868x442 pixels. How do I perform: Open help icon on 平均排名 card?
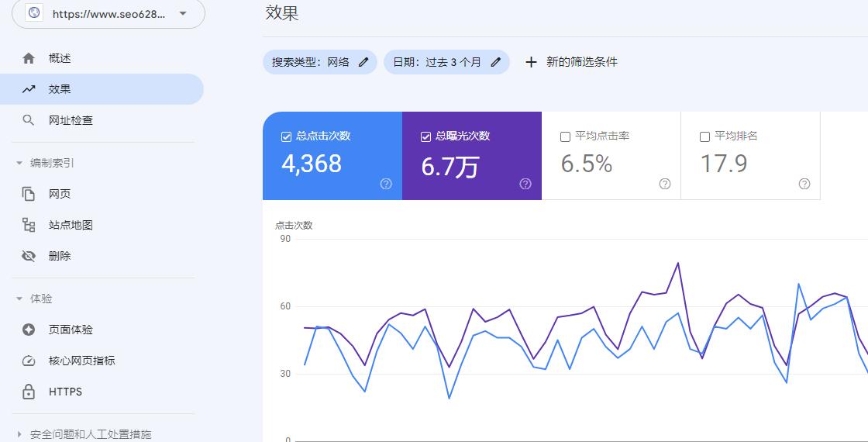point(804,184)
